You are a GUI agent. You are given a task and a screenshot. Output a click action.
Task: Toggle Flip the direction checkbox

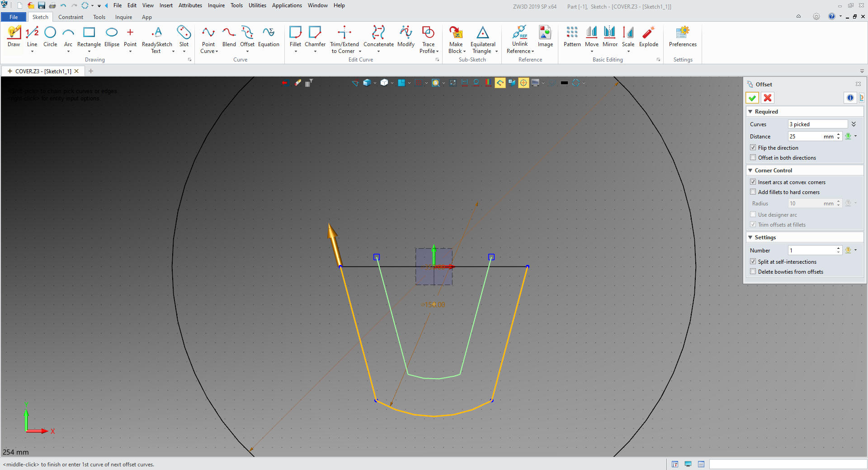753,147
